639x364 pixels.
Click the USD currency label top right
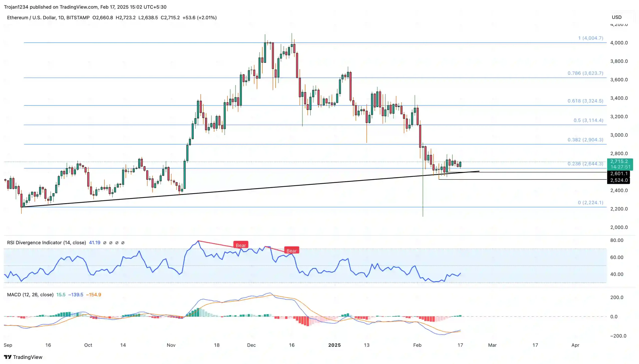tap(617, 17)
